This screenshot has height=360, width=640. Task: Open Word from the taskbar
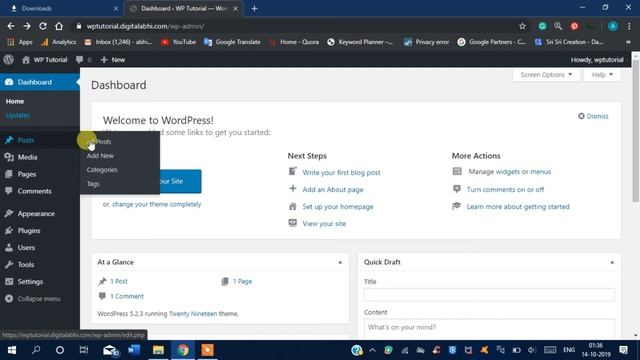click(x=134, y=350)
